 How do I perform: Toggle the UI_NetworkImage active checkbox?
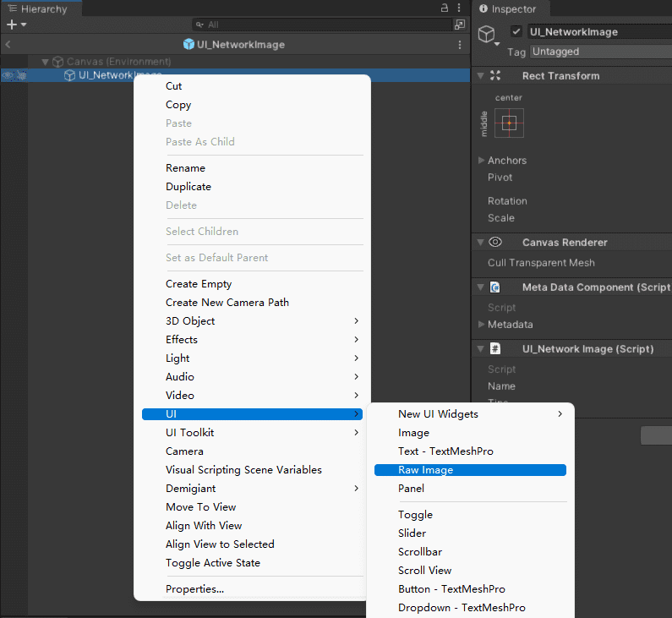(x=516, y=32)
